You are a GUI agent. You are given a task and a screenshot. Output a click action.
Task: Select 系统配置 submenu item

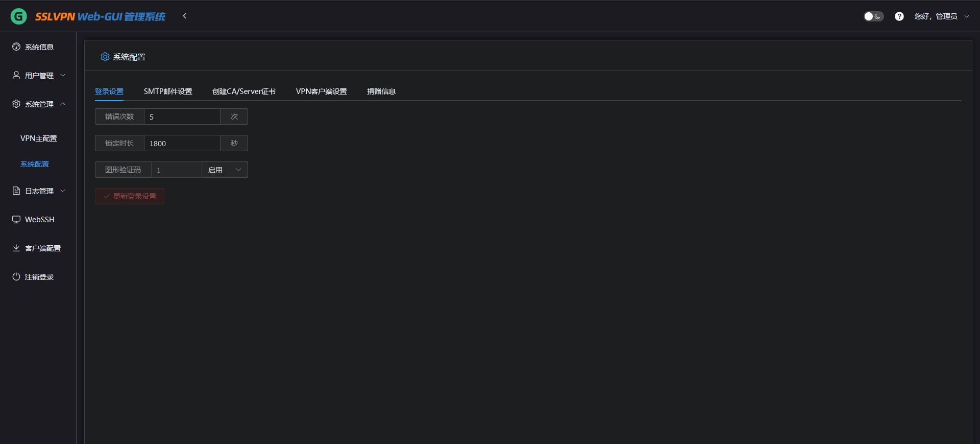[35, 164]
